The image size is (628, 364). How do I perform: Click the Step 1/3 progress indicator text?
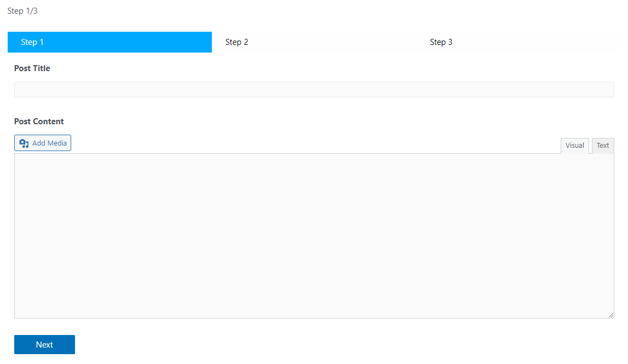click(22, 11)
